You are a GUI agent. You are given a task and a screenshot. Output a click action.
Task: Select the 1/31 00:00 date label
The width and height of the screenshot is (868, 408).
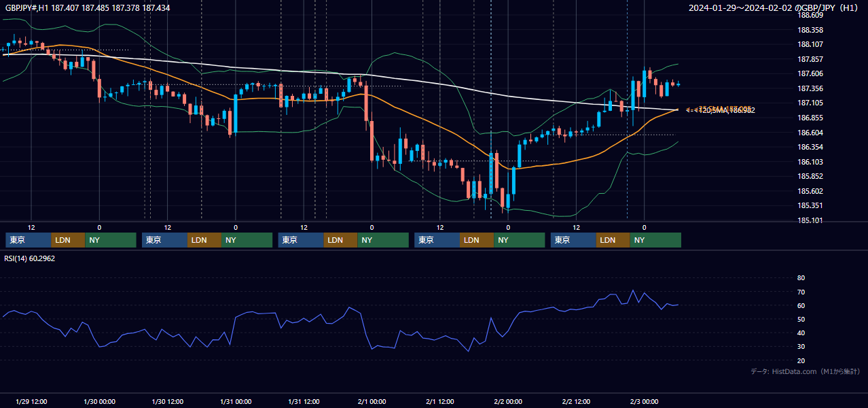236,401
